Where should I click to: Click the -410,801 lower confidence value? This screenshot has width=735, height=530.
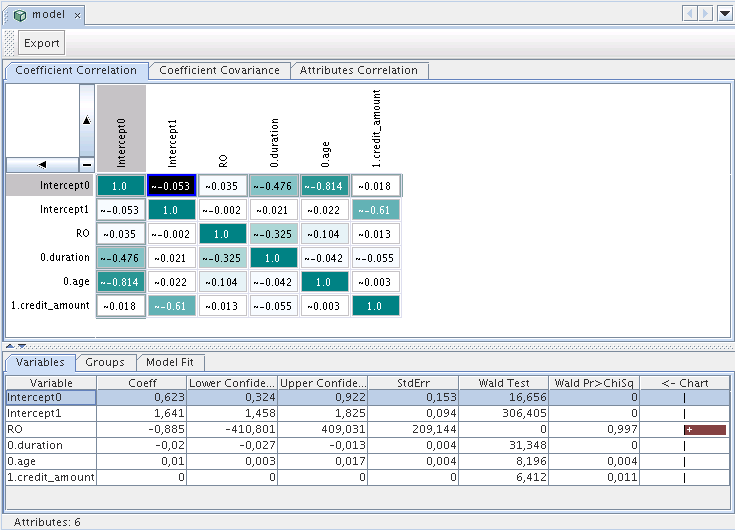click(x=252, y=429)
